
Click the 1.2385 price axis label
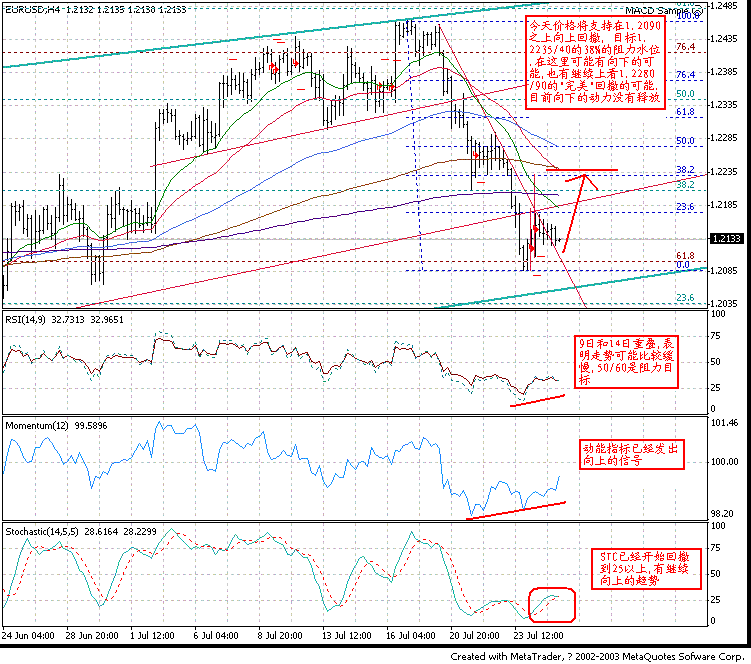pyautogui.click(x=724, y=72)
